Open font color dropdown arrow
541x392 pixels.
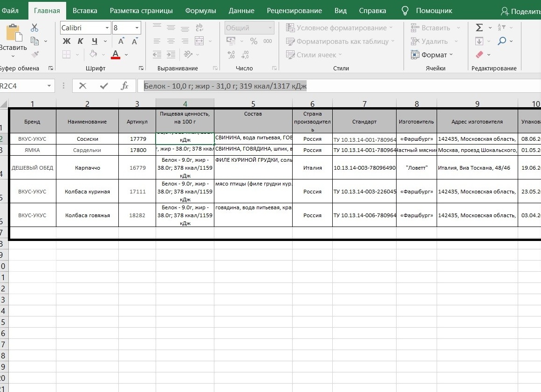click(126, 55)
